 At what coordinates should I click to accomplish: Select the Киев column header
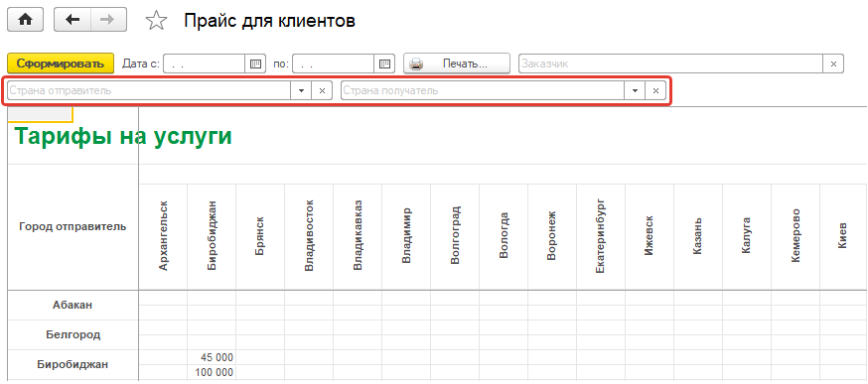[x=843, y=236]
